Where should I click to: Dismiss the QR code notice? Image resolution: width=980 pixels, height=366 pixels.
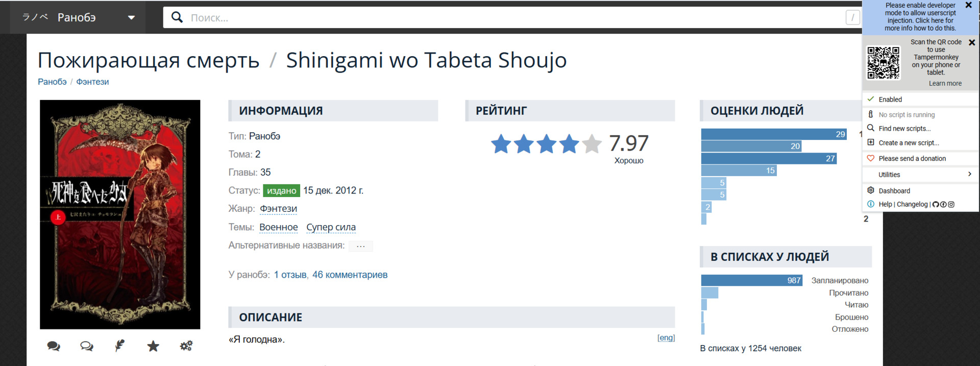coord(972,43)
